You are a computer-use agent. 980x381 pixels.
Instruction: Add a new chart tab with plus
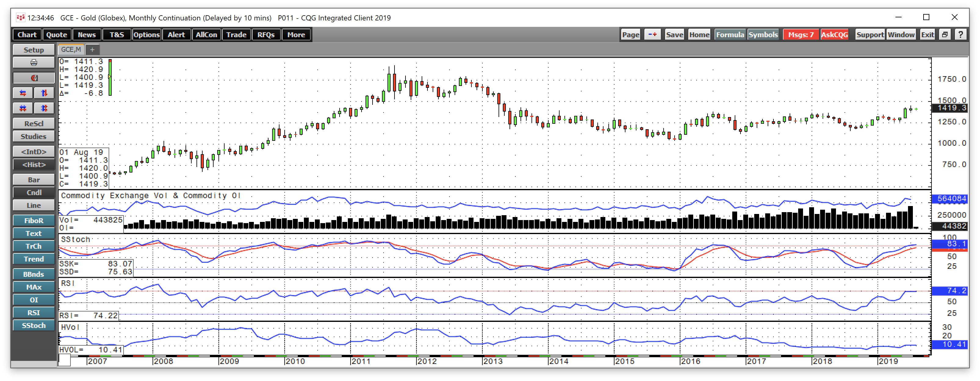pyautogui.click(x=92, y=49)
